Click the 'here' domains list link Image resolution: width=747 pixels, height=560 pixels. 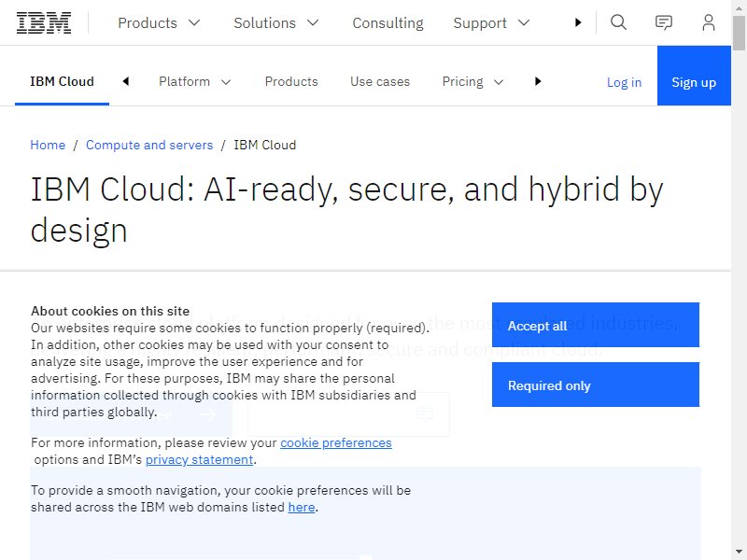tap(302, 507)
